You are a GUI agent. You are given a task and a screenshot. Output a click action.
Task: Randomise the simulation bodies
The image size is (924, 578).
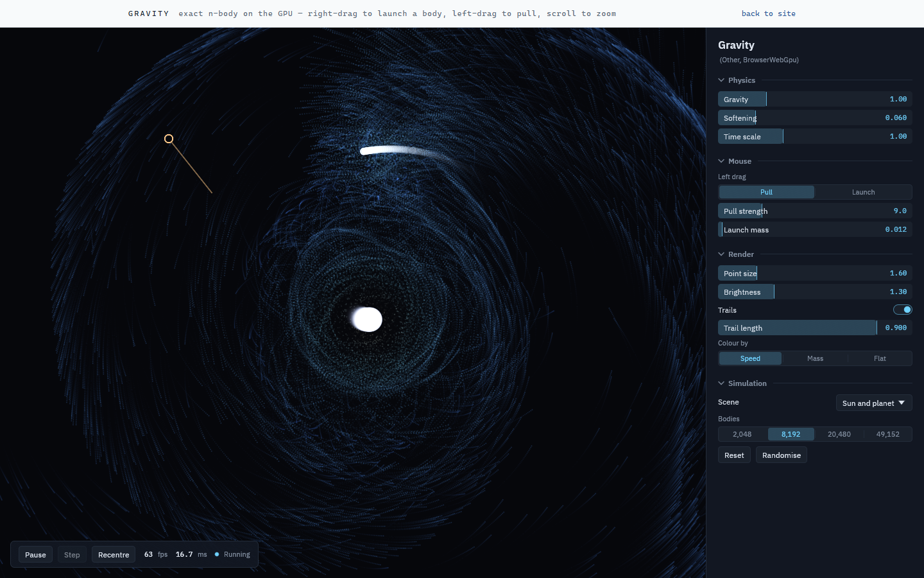(x=782, y=455)
